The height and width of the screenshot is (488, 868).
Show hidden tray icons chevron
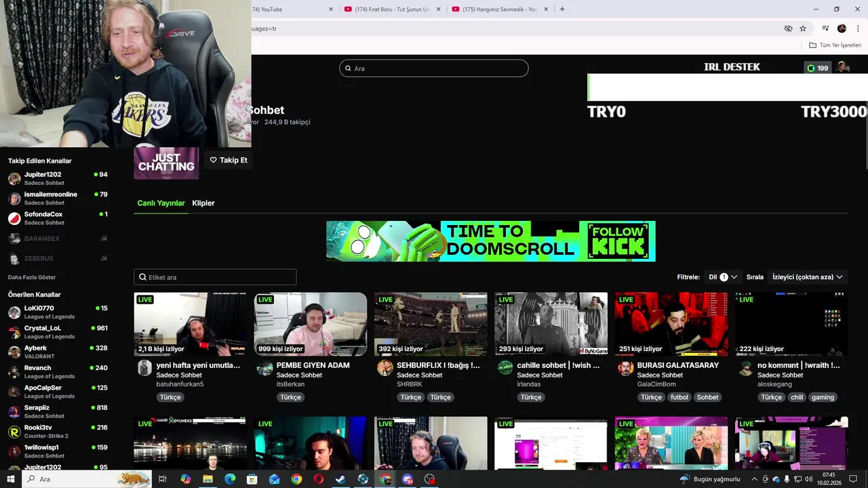coord(754,479)
